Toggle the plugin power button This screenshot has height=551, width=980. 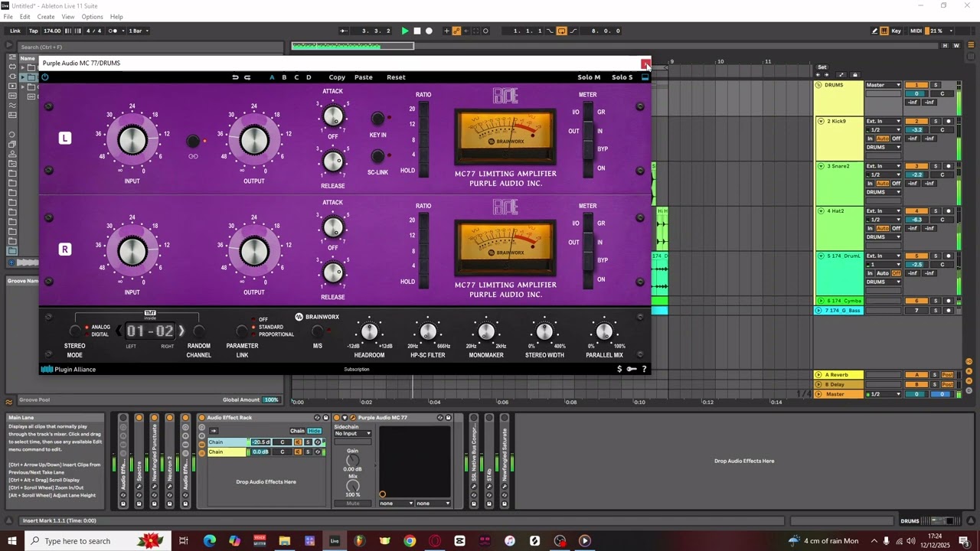[45, 77]
